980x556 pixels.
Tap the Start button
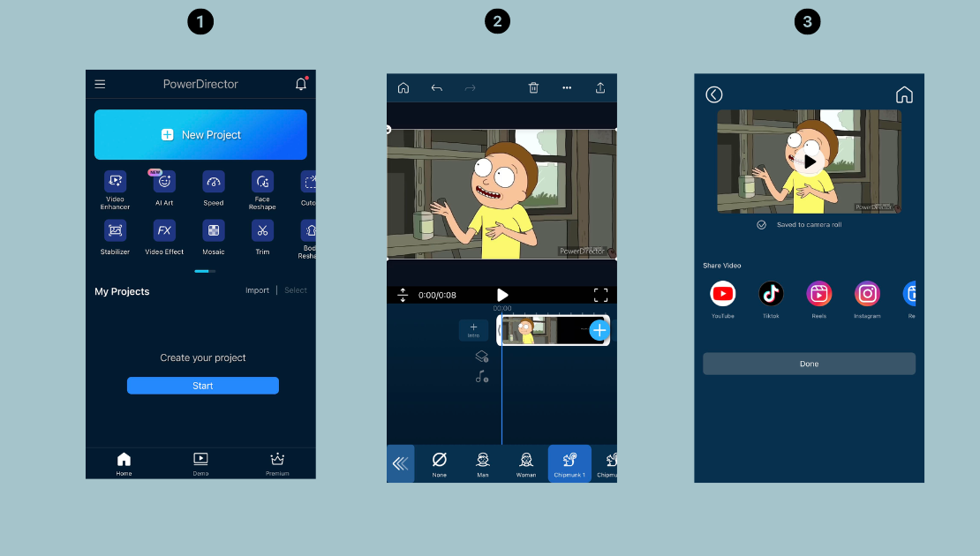pos(202,386)
